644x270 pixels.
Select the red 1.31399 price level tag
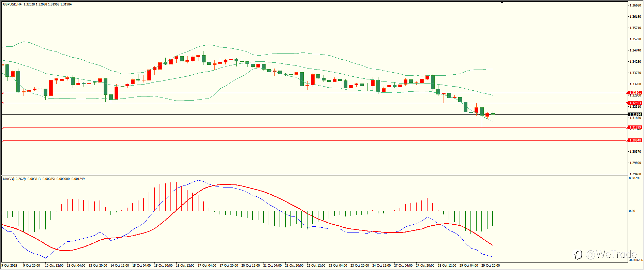[635, 127]
